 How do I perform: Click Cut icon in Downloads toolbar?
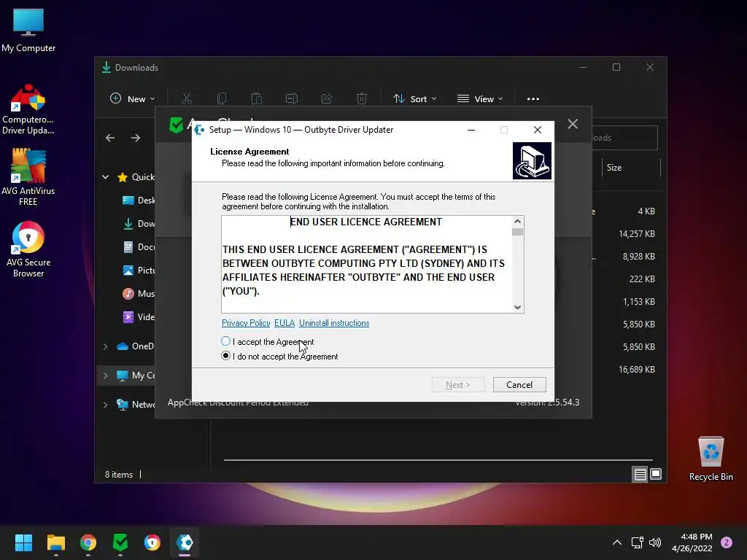pyautogui.click(x=187, y=98)
